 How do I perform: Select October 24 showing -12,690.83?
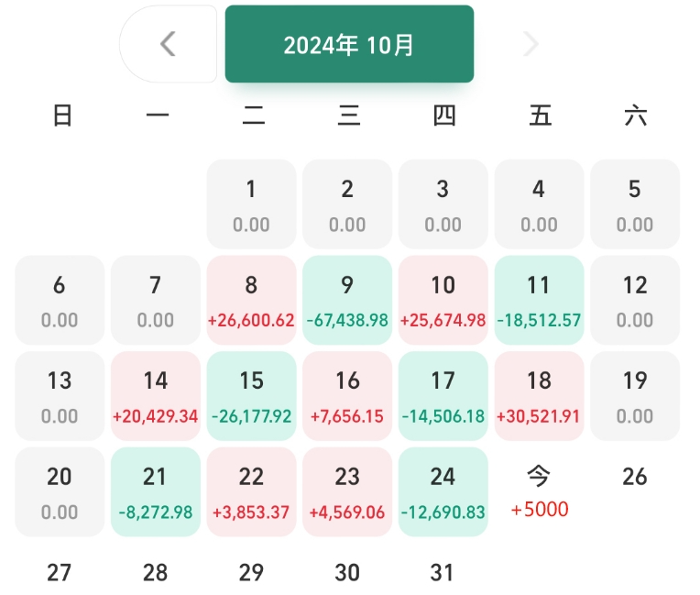pyautogui.click(x=443, y=491)
